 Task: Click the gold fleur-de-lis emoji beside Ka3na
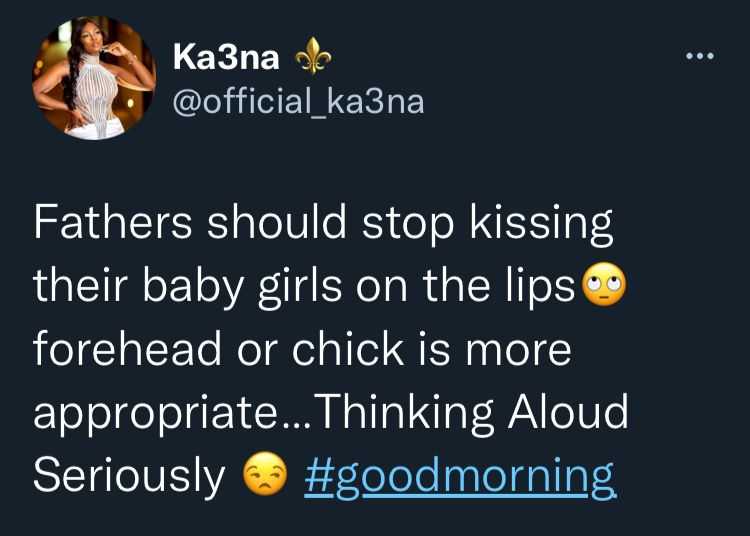[313, 55]
